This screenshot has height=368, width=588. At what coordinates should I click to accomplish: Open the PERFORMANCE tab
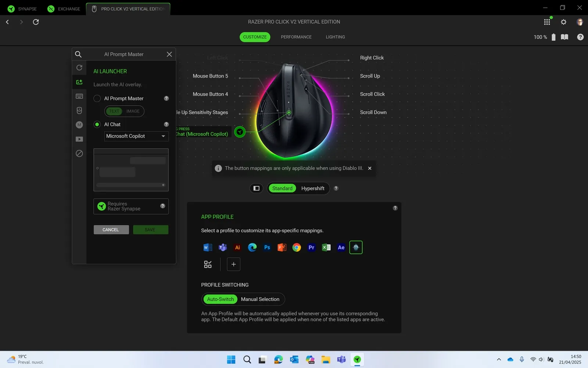click(x=296, y=37)
